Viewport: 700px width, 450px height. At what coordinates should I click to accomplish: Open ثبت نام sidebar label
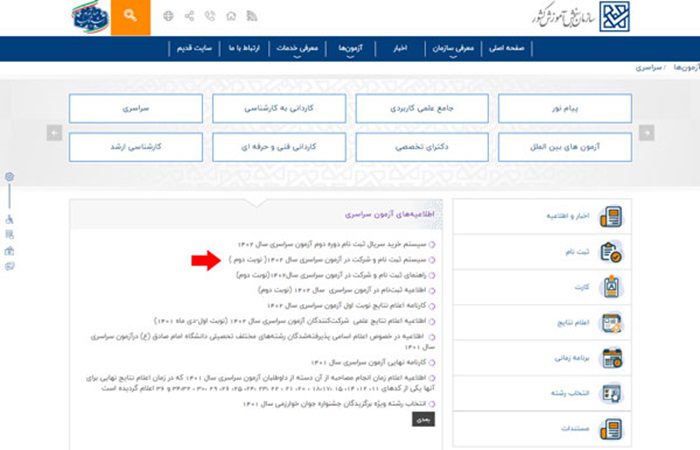coord(578,252)
